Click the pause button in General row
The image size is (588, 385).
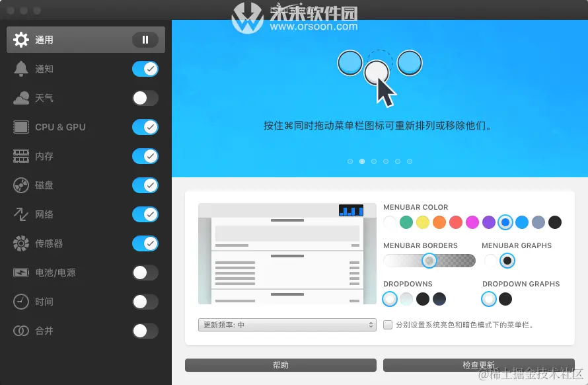point(145,40)
